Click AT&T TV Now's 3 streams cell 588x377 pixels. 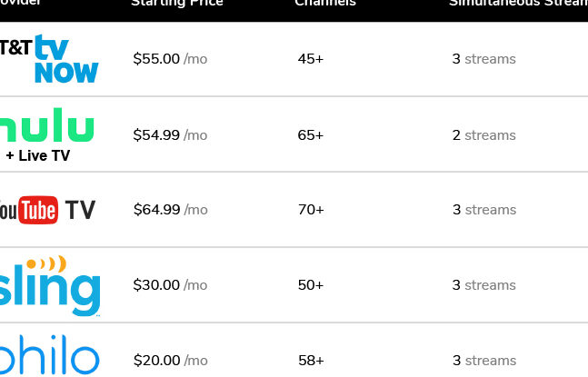click(x=483, y=59)
